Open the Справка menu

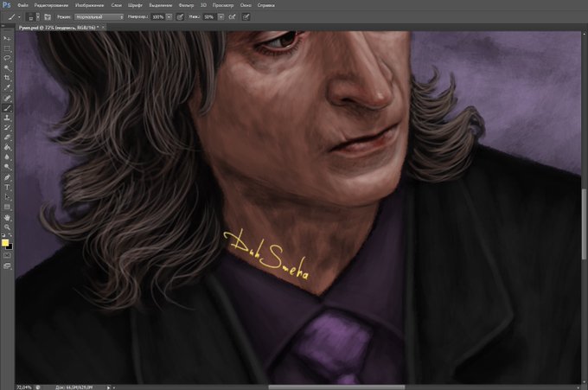click(265, 5)
